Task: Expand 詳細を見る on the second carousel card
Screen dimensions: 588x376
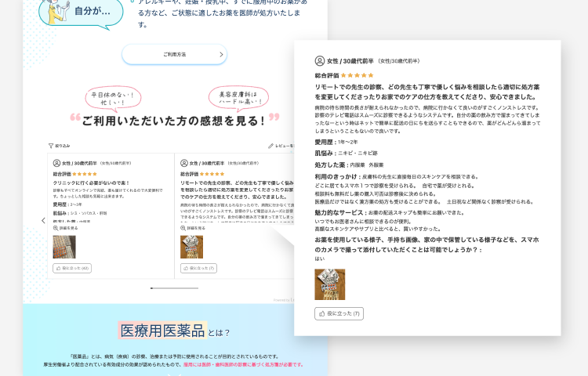Action: (x=195, y=228)
